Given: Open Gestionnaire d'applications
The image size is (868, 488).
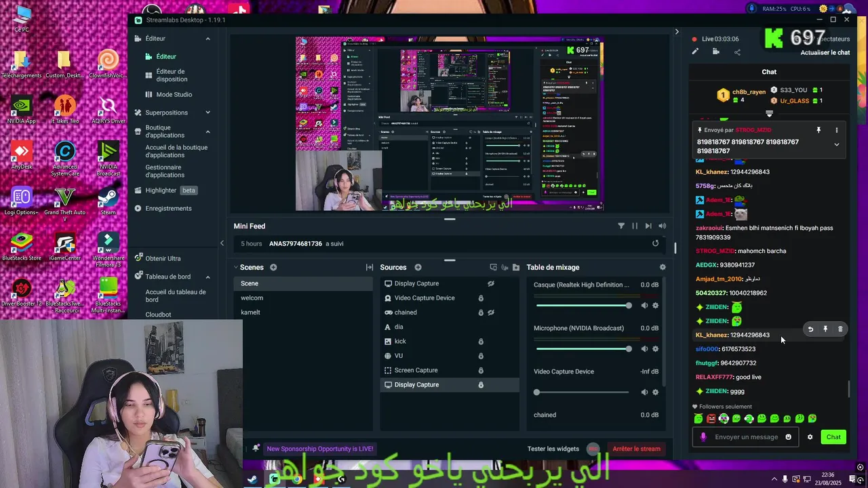Looking at the screenshot, I should pyautogui.click(x=165, y=171).
